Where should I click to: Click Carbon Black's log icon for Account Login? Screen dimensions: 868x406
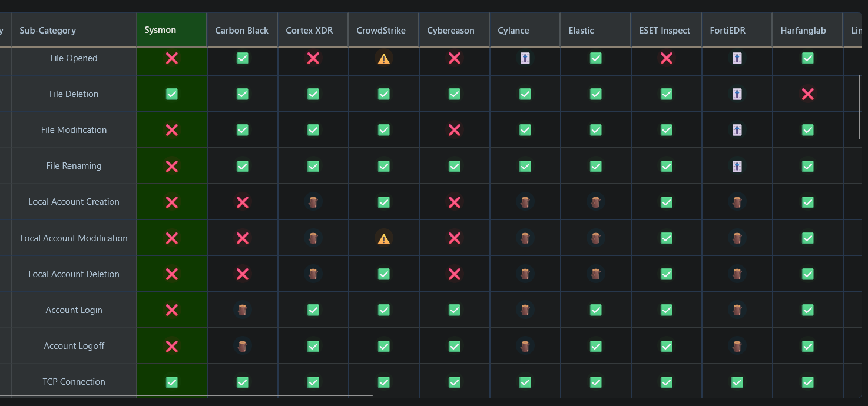coord(243,310)
